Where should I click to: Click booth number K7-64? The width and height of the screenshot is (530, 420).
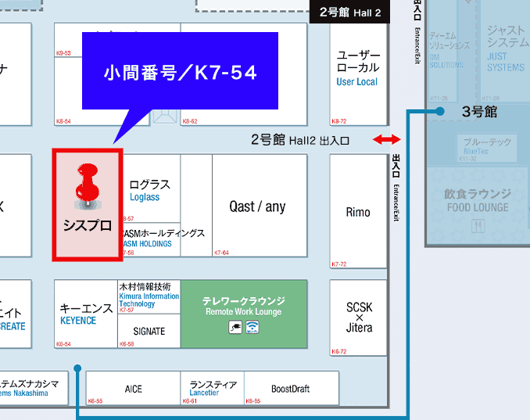221,253
